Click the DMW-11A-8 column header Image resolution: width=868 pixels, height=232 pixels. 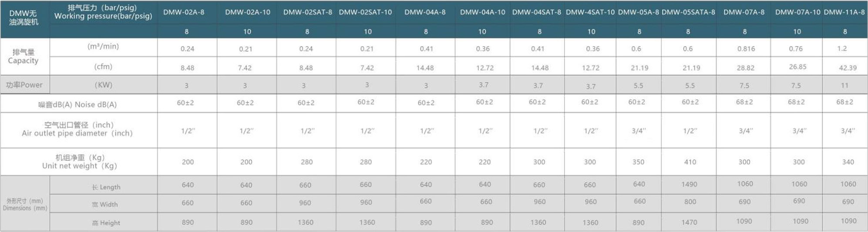[x=844, y=12]
